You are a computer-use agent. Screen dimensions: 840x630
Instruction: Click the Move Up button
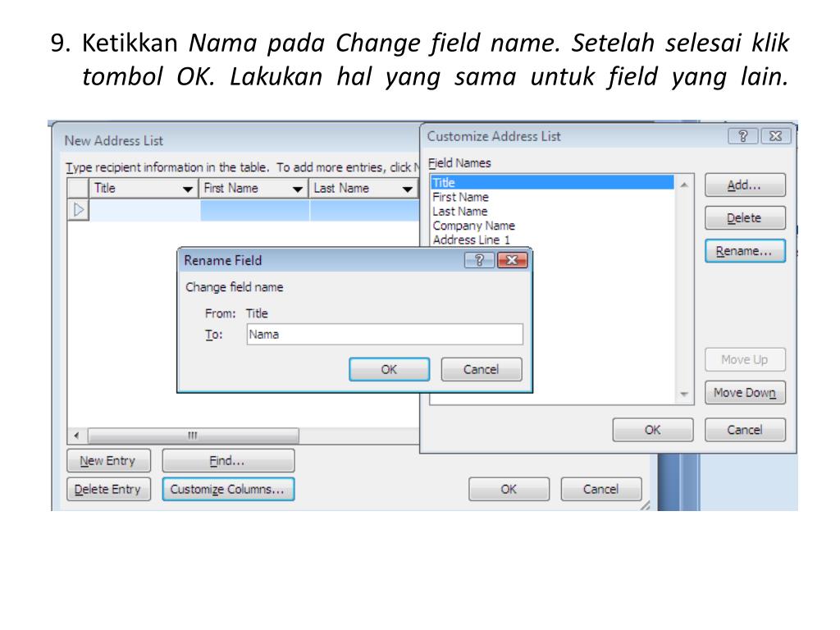(x=745, y=359)
